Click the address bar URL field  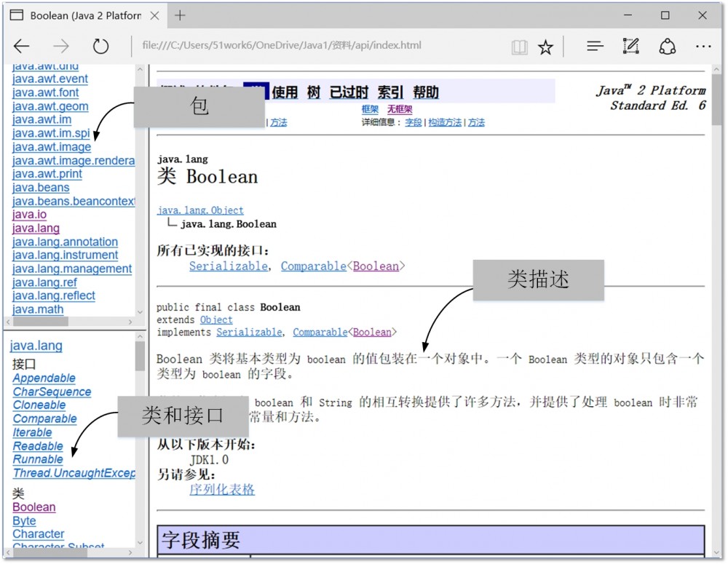pos(281,46)
